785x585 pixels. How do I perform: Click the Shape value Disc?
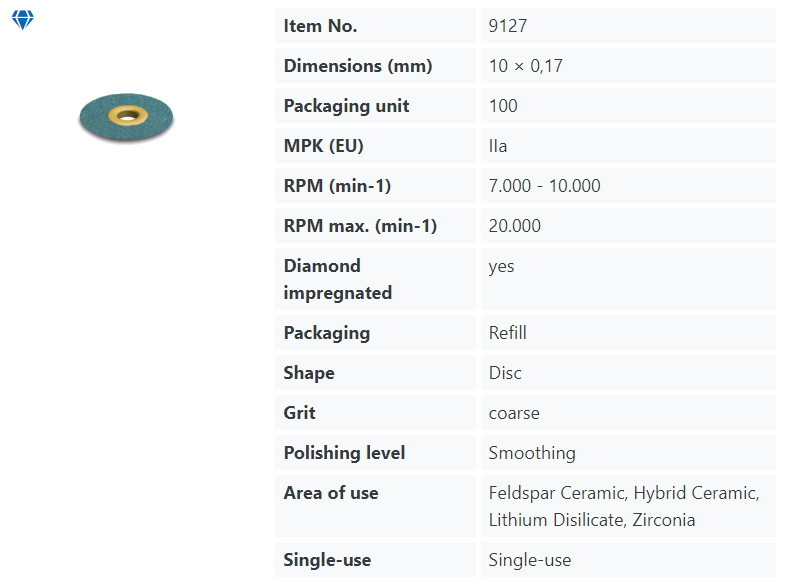coord(505,373)
